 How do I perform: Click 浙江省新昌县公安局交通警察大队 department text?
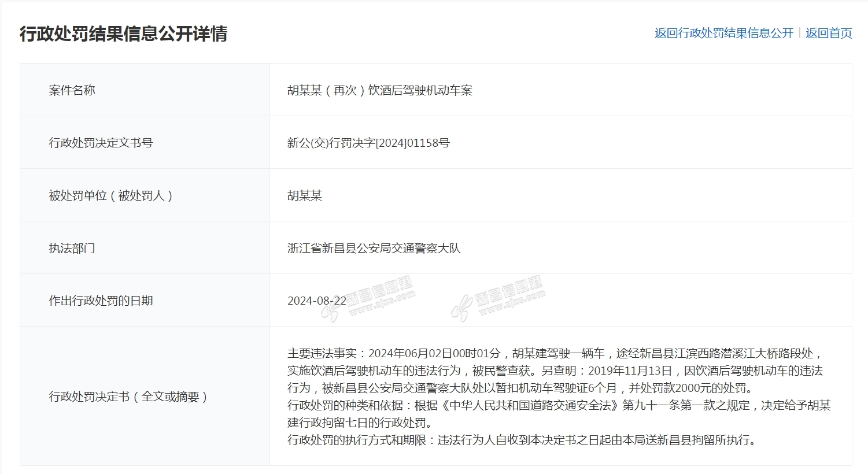coord(374,248)
